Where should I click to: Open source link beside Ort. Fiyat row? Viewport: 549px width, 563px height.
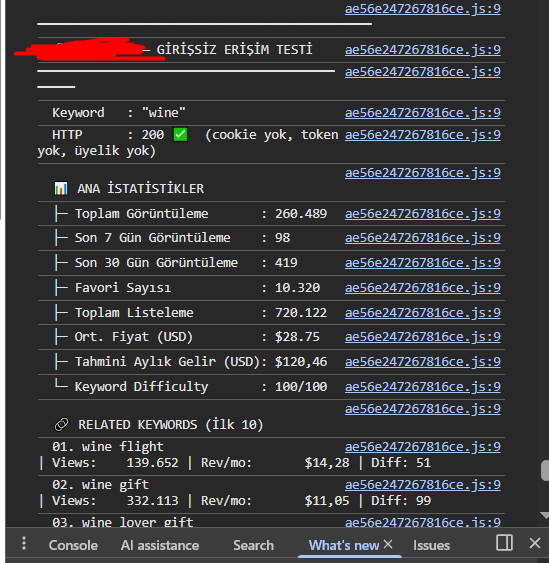click(x=423, y=337)
